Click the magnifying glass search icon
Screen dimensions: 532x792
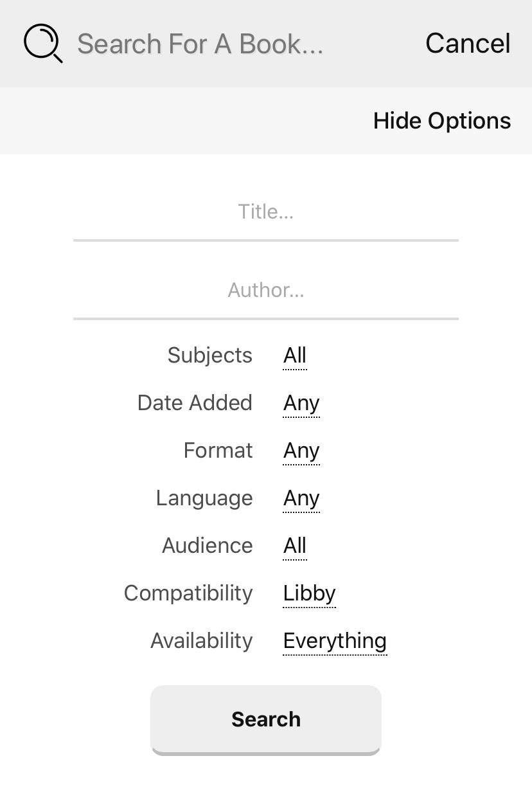42,44
